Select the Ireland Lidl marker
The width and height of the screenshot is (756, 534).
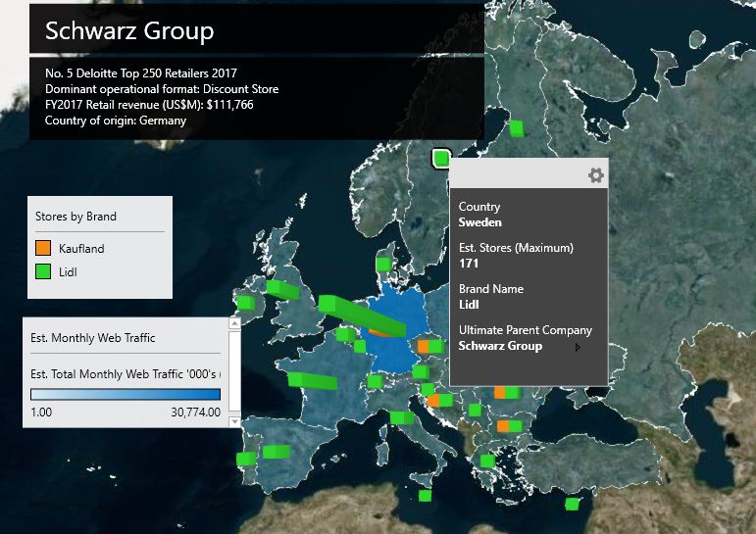(x=246, y=303)
